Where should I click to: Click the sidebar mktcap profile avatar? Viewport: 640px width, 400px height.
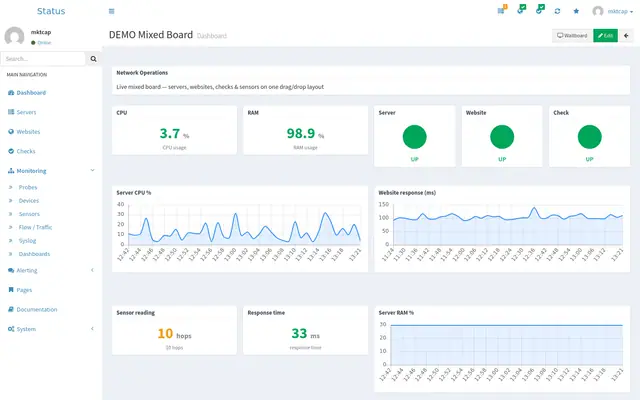[14, 36]
